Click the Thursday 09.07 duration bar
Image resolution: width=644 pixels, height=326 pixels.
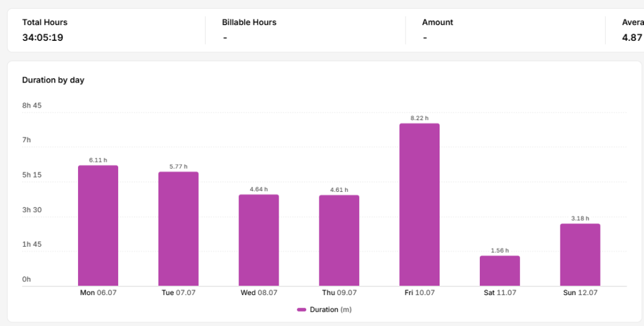click(x=339, y=240)
